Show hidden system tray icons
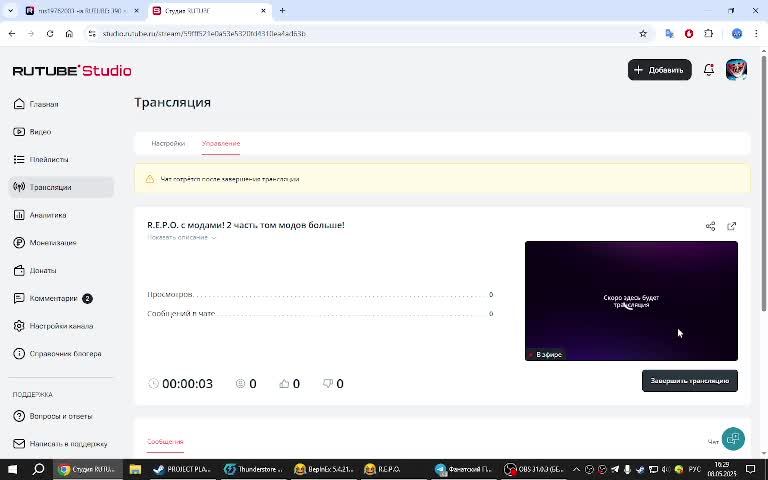Screen dimensions: 768x480 pos(576,469)
